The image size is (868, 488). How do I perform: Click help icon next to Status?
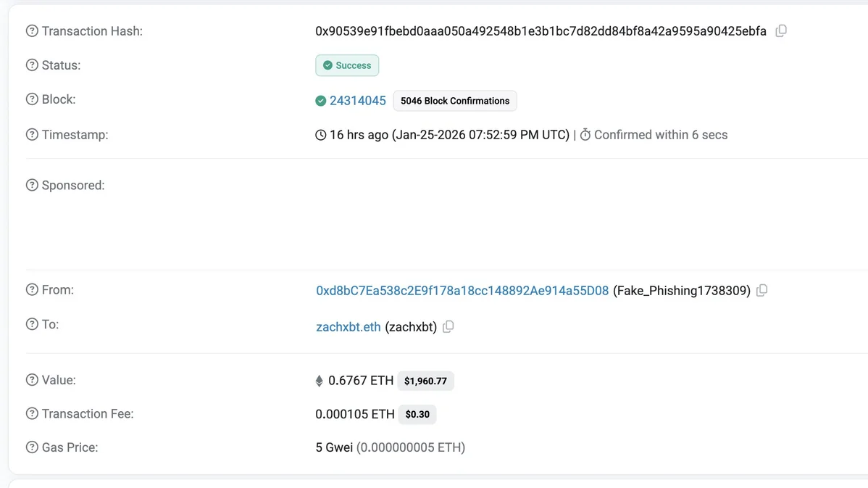32,65
